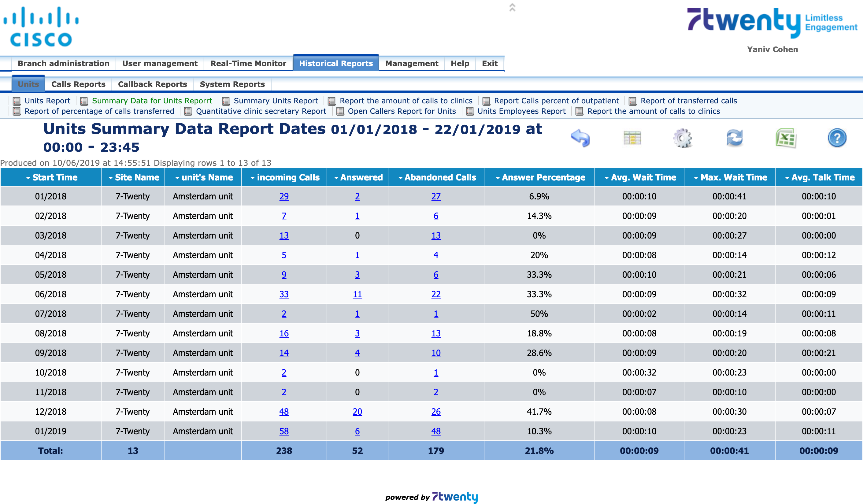Image resolution: width=863 pixels, height=504 pixels.
Task: Click the blue back arrow icon
Action: coord(580,138)
